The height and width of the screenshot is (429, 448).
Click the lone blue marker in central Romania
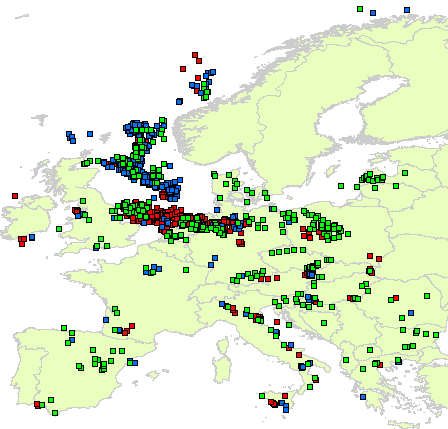point(411,313)
